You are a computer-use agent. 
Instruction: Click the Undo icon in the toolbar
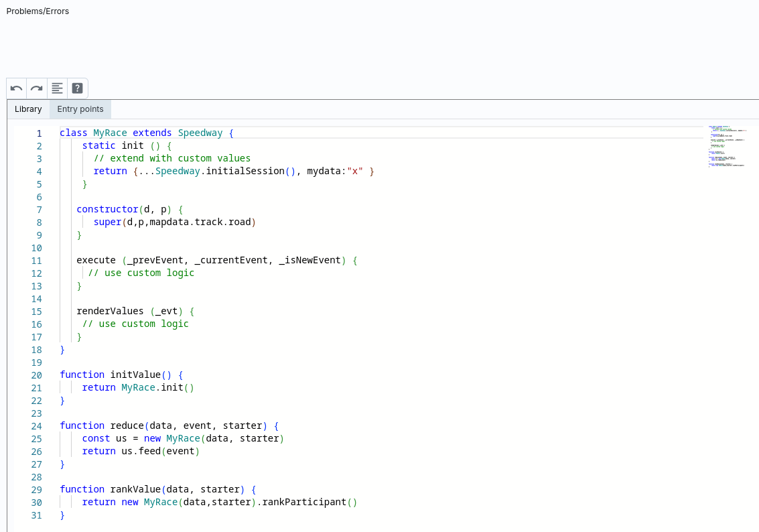[x=15, y=88]
